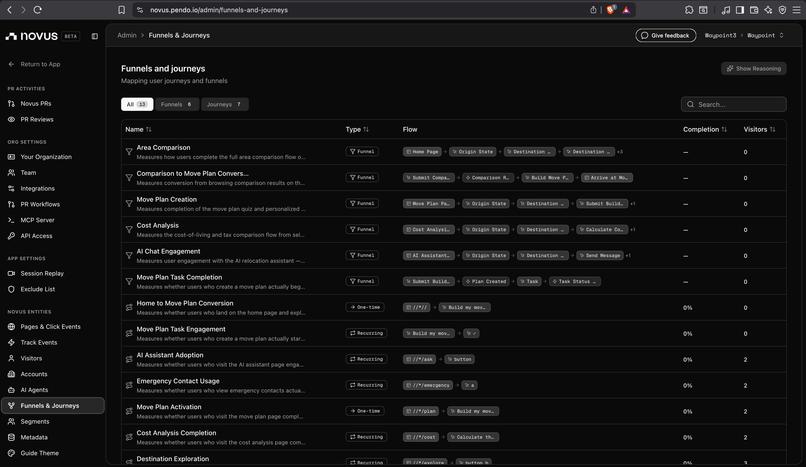This screenshot has width=806, height=467.
Task: Click Show Reasoning button
Action: click(x=754, y=68)
